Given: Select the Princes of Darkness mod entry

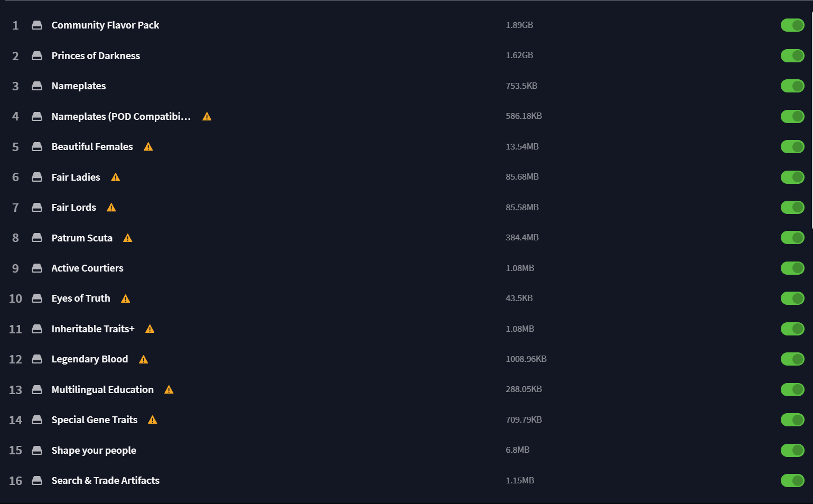Looking at the screenshot, I should (x=96, y=55).
